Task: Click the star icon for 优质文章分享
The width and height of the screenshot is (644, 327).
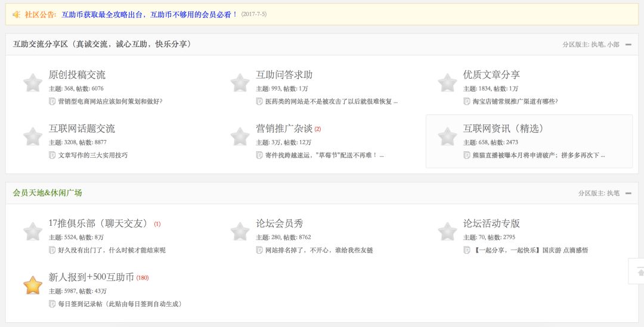Action: (447, 83)
